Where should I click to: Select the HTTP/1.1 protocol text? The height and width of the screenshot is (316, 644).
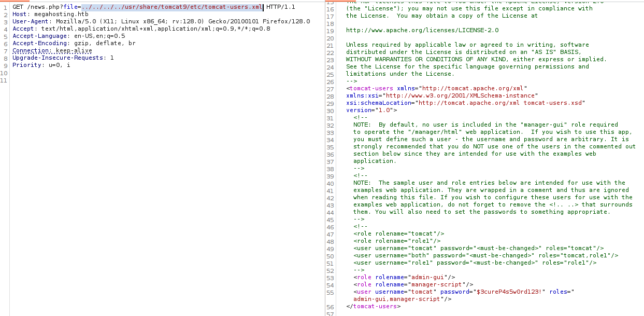(280, 7)
